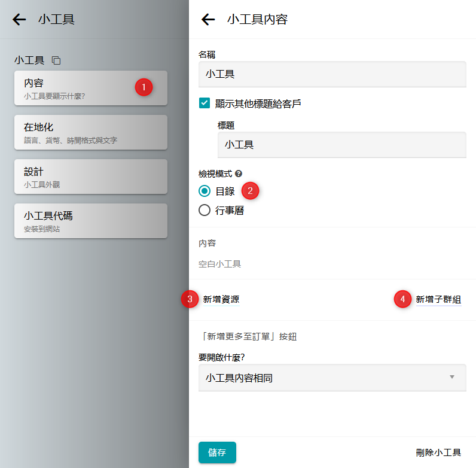Click 新增資源 link
Image resolution: width=476 pixels, height=468 pixels.
(x=221, y=299)
